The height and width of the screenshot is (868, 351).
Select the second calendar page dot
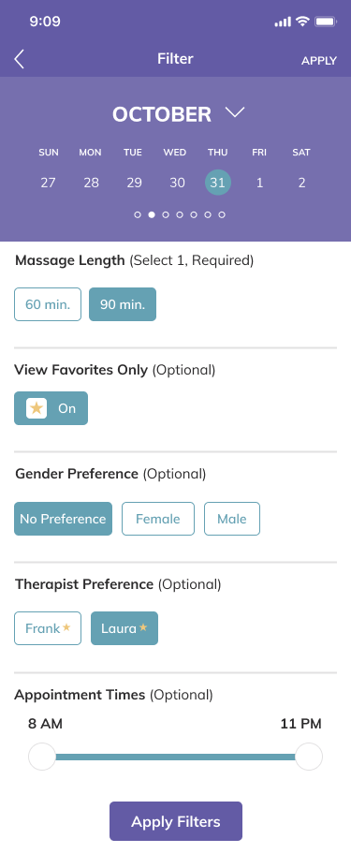click(152, 214)
